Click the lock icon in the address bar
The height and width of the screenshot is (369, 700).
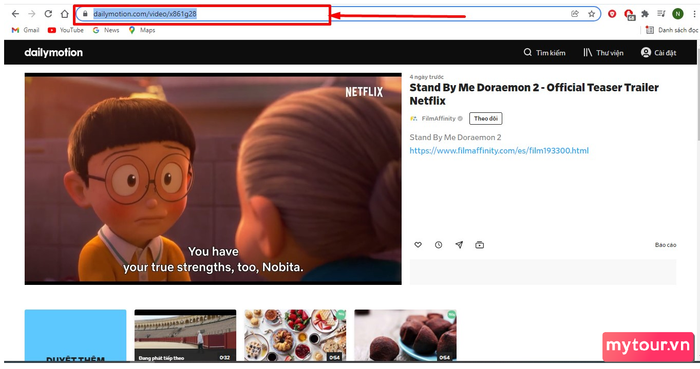click(85, 14)
